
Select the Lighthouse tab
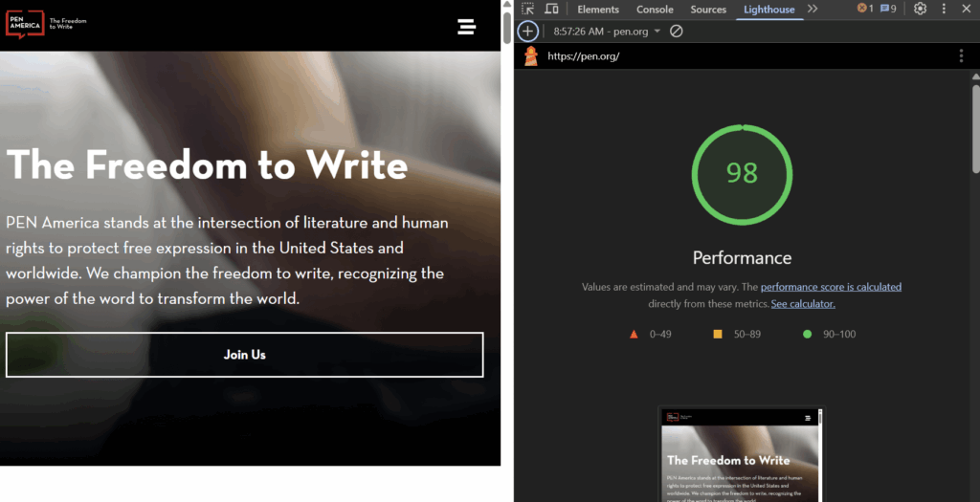point(769,10)
